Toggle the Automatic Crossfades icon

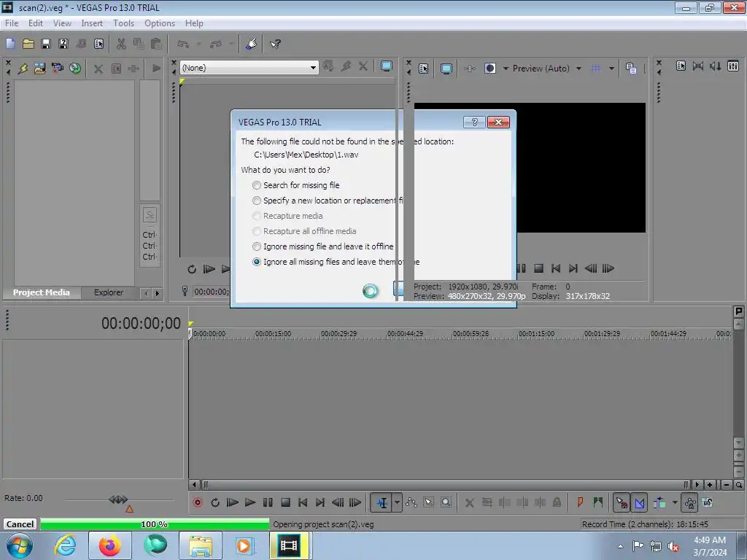(x=639, y=502)
